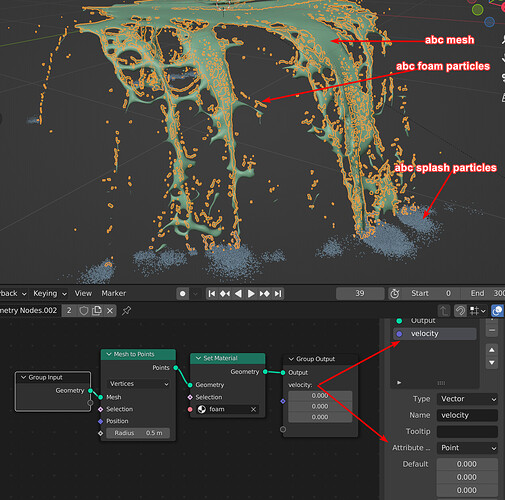Jump to next keyframe
The height and width of the screenshot is (500, 505).
click(x=265, y=294)
